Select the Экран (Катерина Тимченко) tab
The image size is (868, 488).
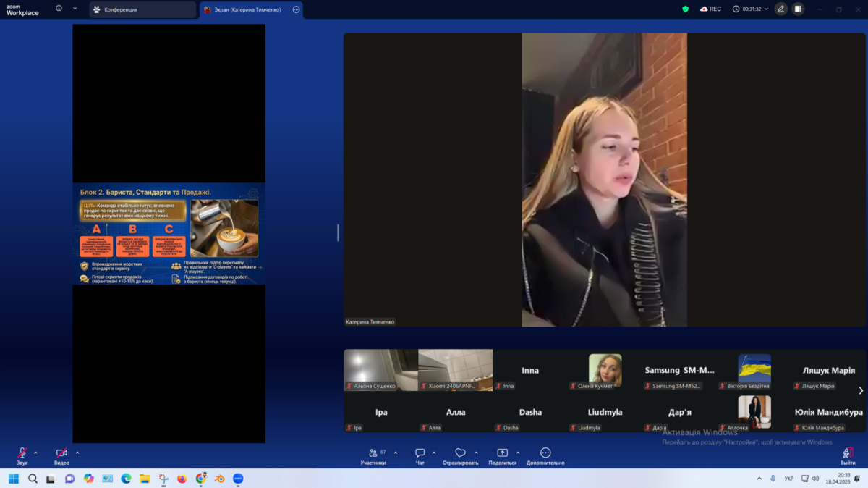(245, 9)
